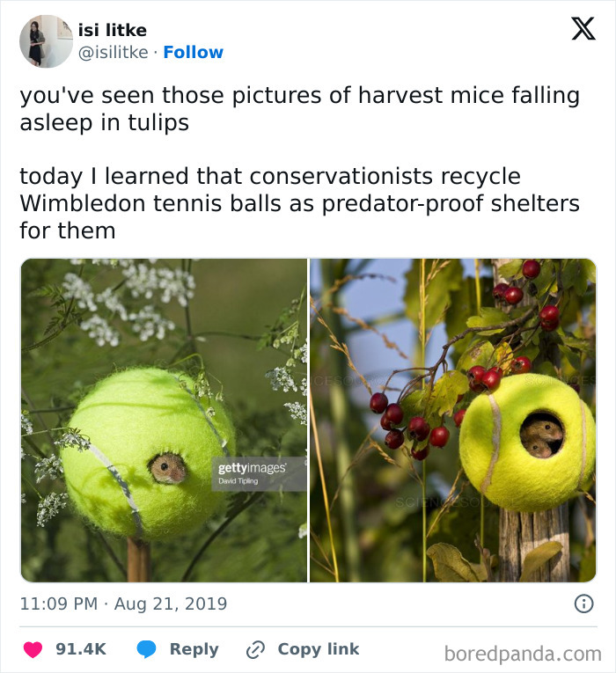Click the chain link copy icon
This screenshot has height=673, width=616.
pos(255,649)
